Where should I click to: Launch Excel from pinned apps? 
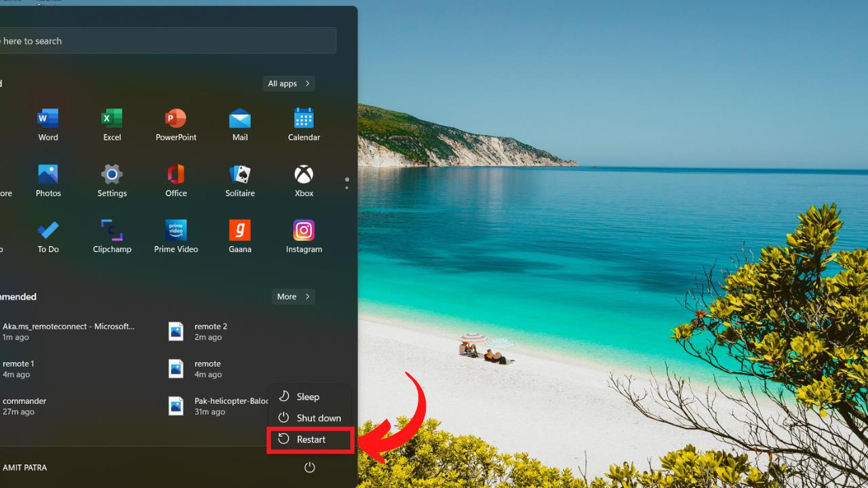[x=112, y=125]
